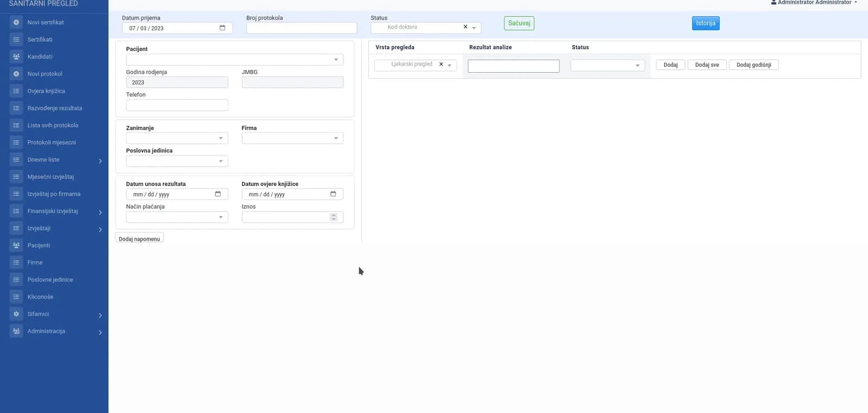The height and width of the screenshot is (413, 868).
Task: Click the Telefon input field
Action: pyautogui.click(x=177, y=105)
